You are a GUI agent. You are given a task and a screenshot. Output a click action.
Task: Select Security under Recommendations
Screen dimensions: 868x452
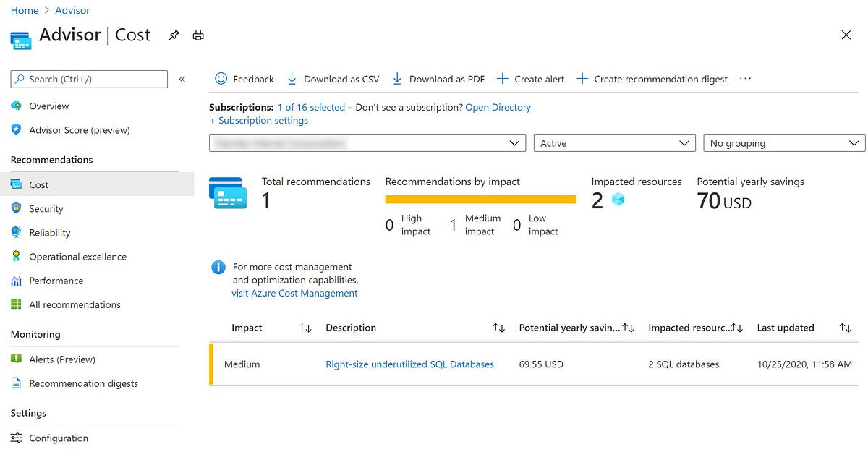point(46,208)
